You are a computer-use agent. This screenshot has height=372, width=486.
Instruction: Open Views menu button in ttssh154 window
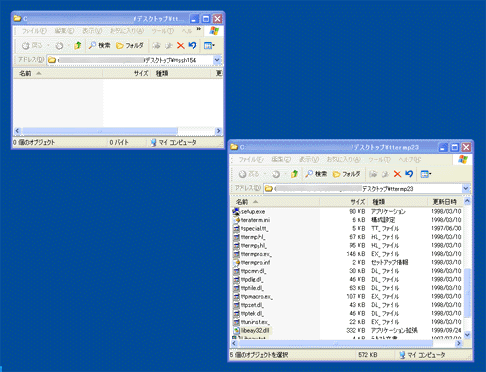tap(209, 45)
